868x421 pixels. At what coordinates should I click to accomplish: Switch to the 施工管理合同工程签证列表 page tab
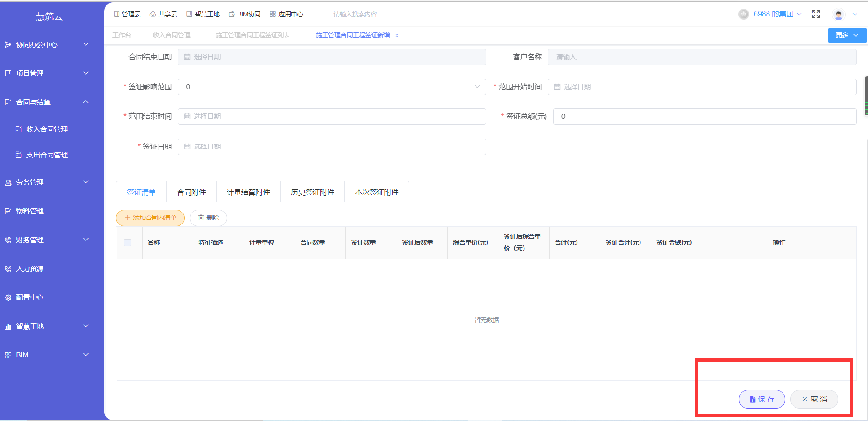point(253,35)
